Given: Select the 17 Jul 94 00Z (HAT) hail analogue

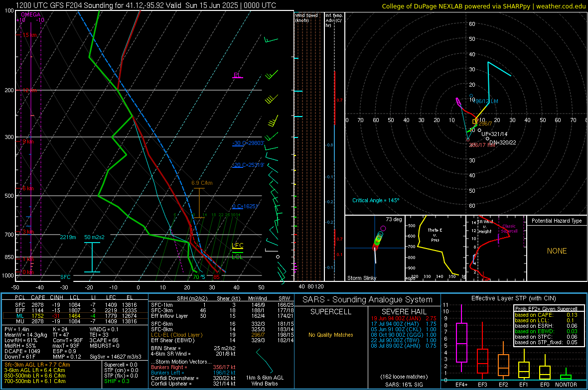Looking at the screenshot, I should [404, 324].
